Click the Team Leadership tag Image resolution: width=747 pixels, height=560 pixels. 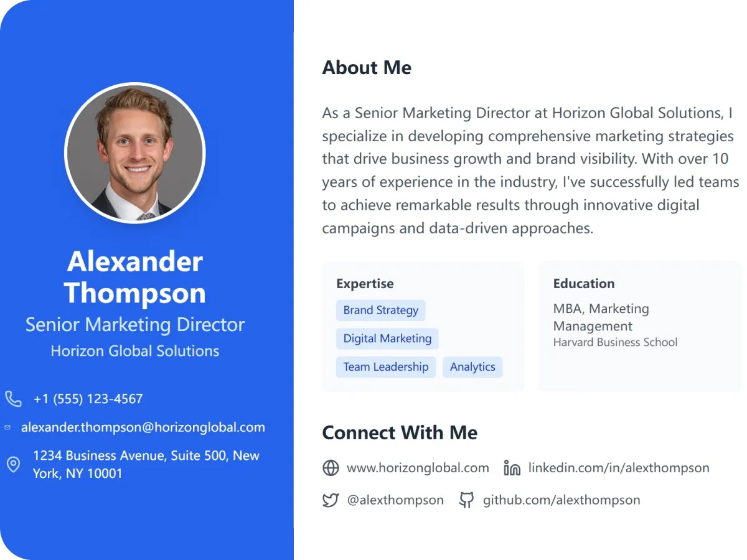[x=386, y=367]
